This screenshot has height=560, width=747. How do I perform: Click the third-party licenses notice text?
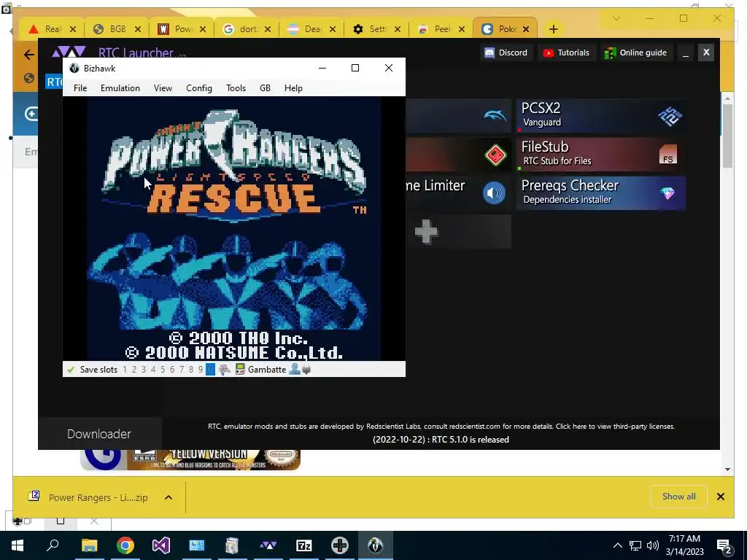click(x=441, y=426)
